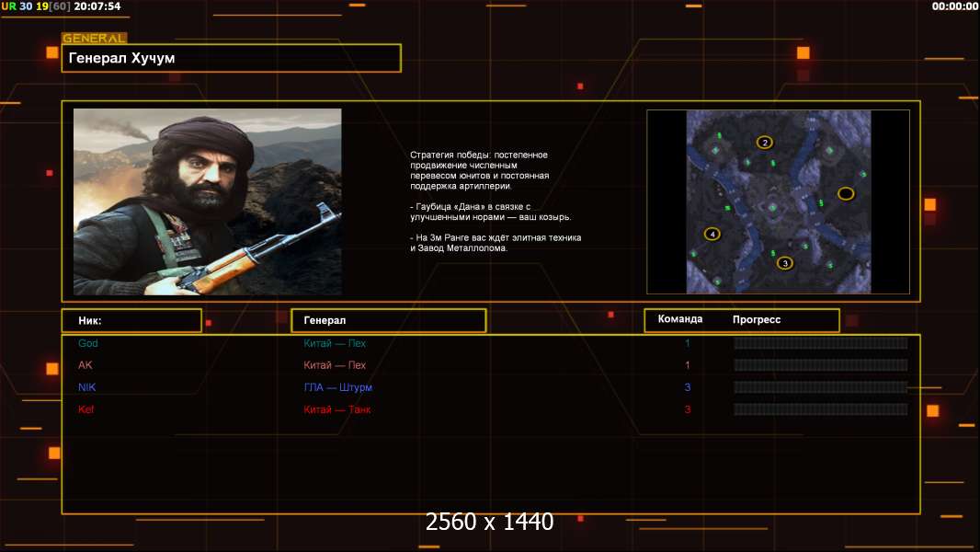Click team number 3 in Kef's row

tap(688, 409)
